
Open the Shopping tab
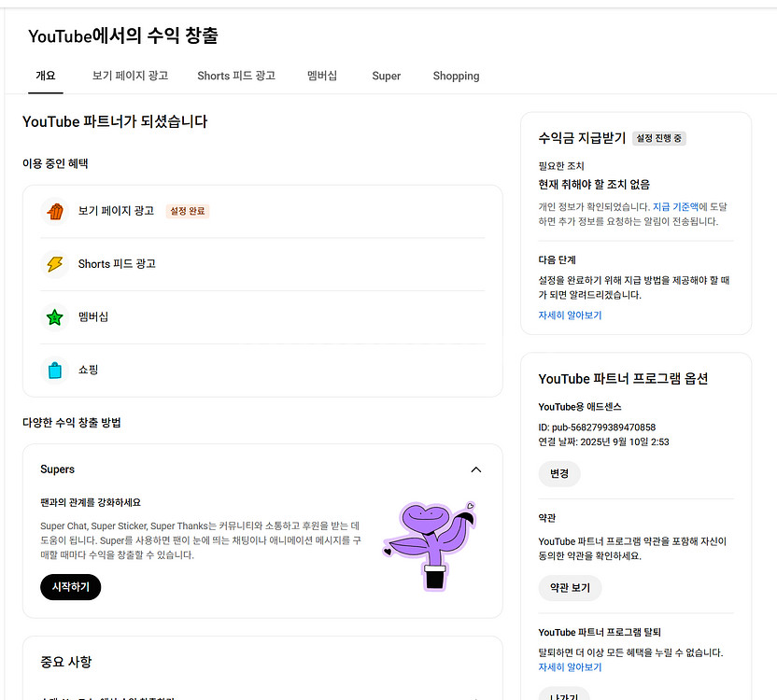tap(456, 76)
